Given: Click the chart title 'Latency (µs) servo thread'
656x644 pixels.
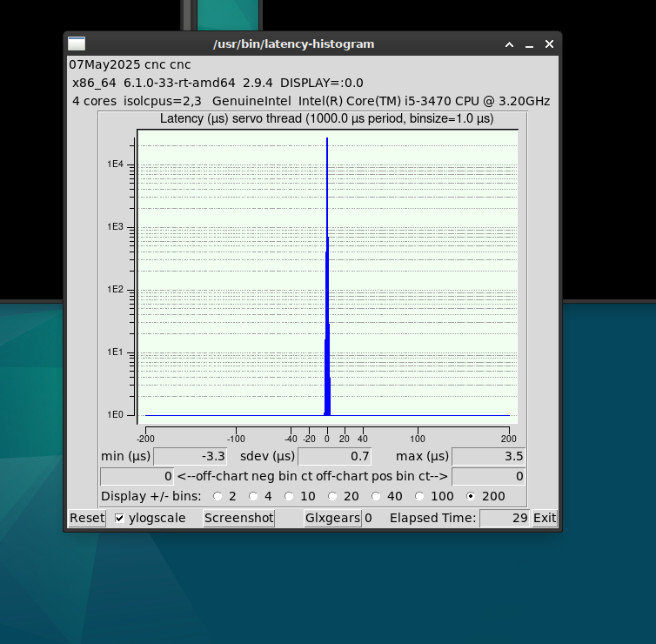Looking at the screenshot, I should click(327, 118).
